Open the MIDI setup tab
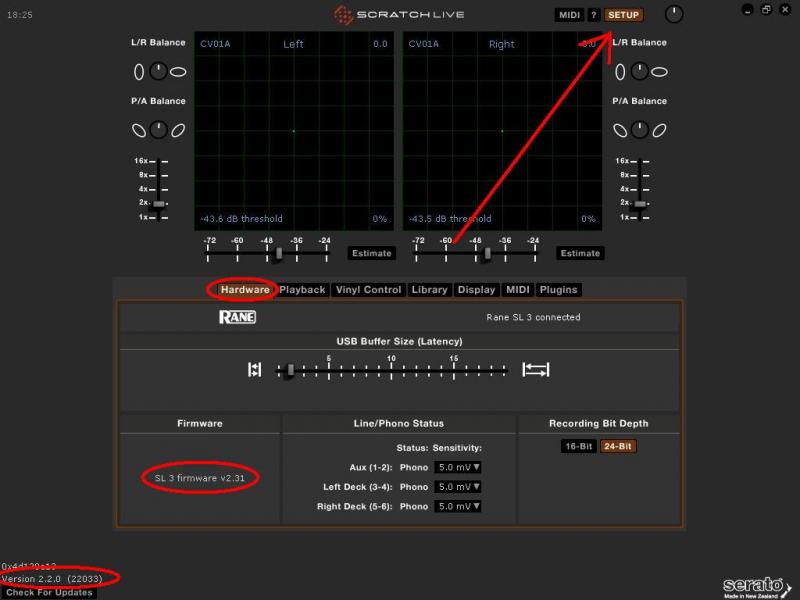Image resolution: width=800 pixels, height=600 pixels. (x=518, y=290)
